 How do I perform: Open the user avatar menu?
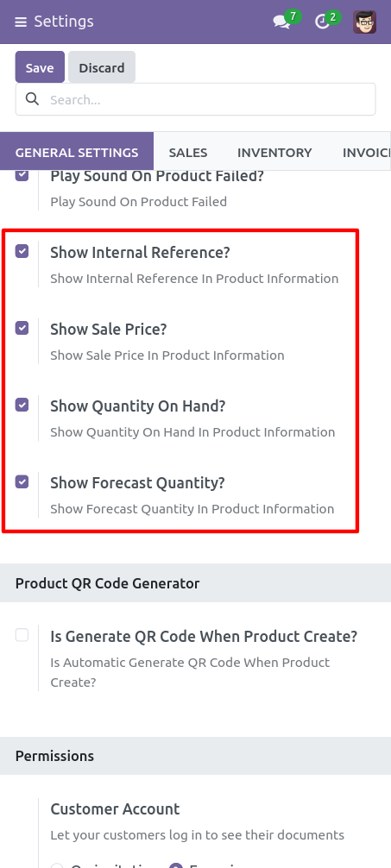tap(364, 22)
